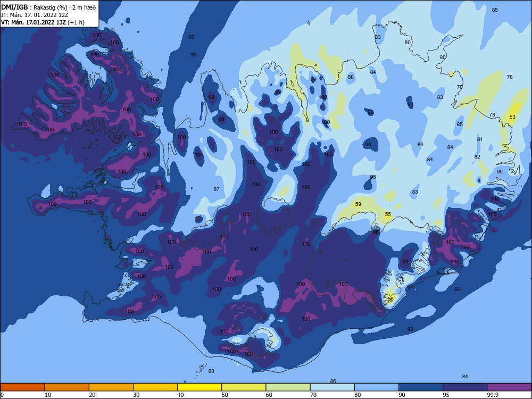Click the humidity value 55 on the map

click(388, 214)
